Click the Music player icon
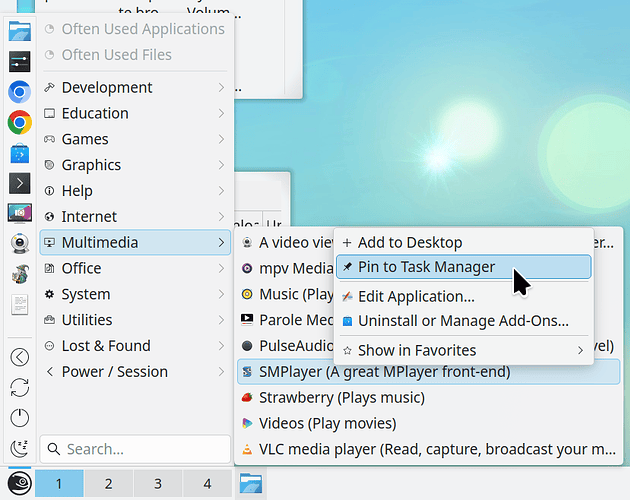630x500 pixels. pyautogui.click(x=247, y=294)
